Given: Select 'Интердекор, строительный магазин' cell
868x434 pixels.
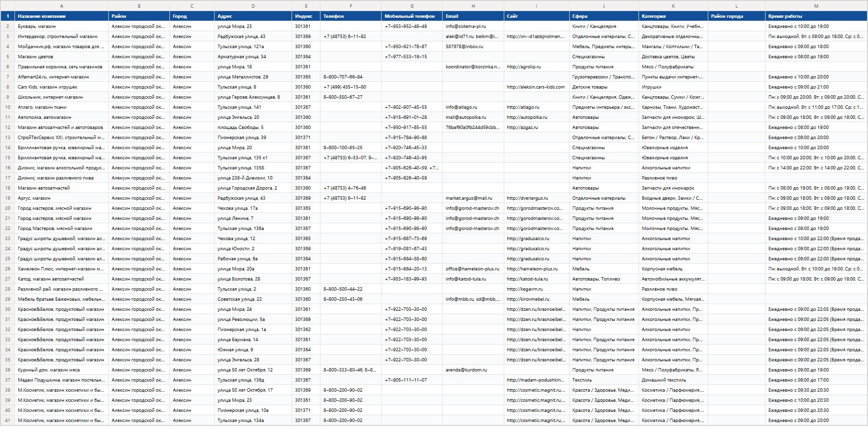Looking at the screenshot, I should 62,37.
